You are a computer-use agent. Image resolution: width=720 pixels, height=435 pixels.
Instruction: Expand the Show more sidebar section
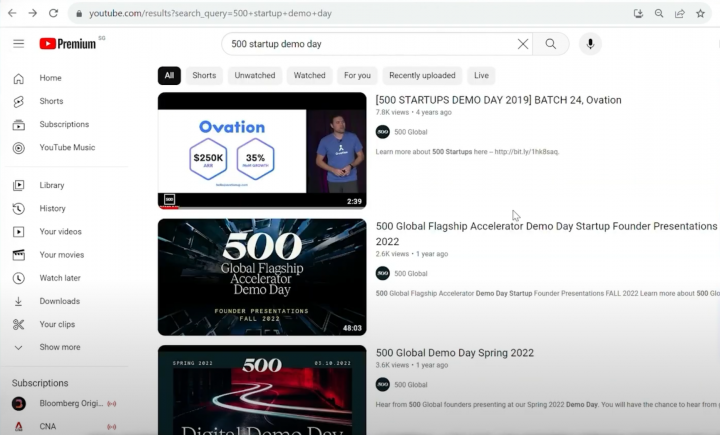click(59, 347)
